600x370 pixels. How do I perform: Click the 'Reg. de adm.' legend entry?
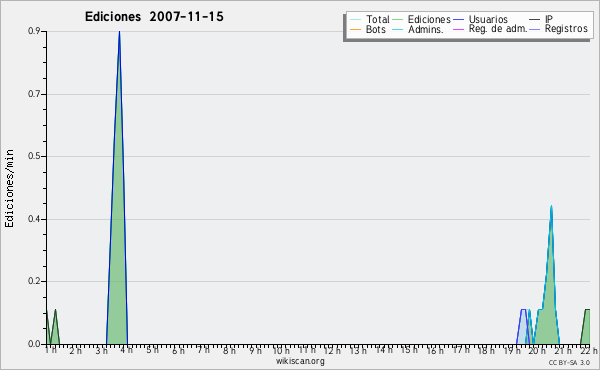point(490,29)
